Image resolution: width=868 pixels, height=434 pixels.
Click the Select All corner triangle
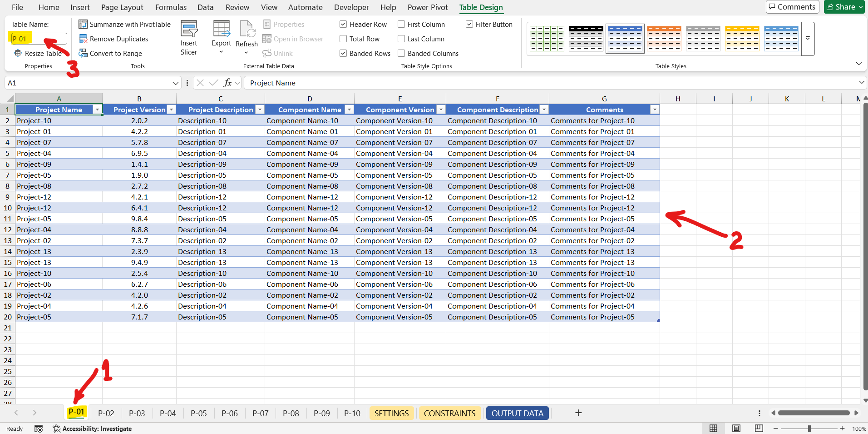click(x=10, y=99)
